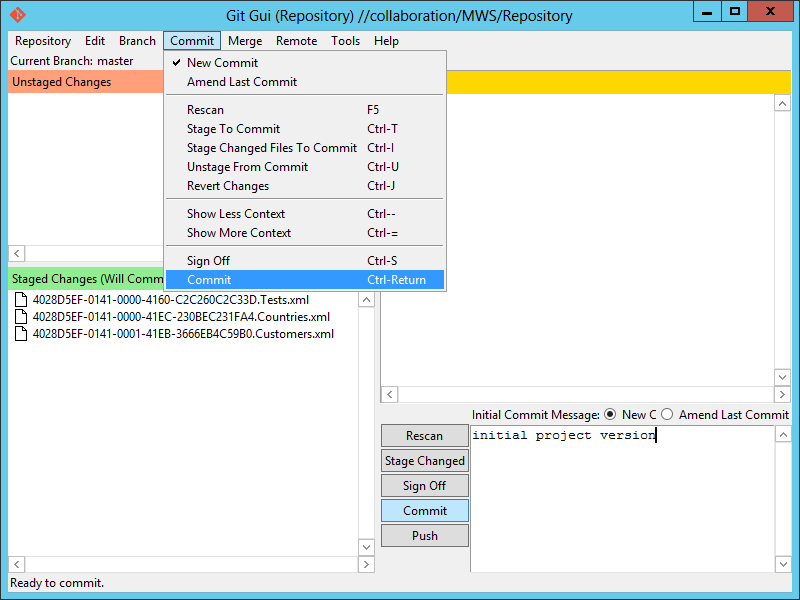800x600 pixels.
Task: Click the diff pane scroll-up arrow
Action: click(x=782, y=103)
